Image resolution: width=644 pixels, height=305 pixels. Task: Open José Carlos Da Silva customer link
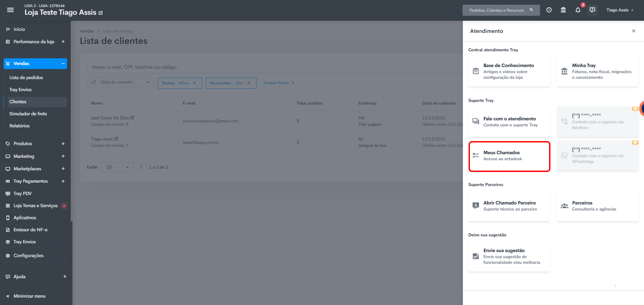point(112,118)
